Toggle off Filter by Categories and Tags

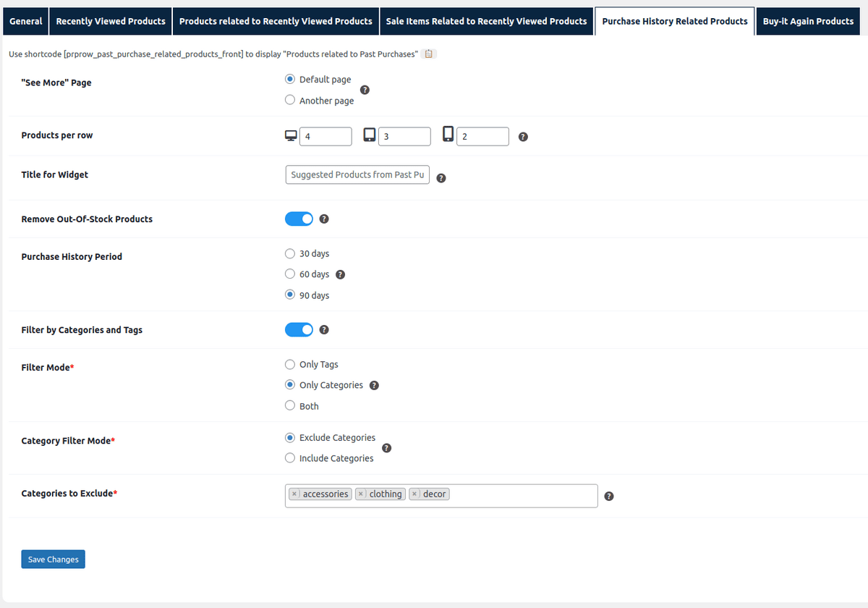coord(299,329)
